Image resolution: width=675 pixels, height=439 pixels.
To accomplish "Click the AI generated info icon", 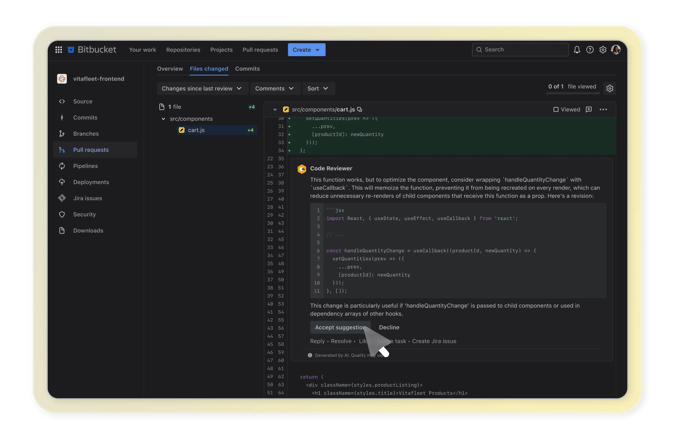I will click(x=310, y=356).
